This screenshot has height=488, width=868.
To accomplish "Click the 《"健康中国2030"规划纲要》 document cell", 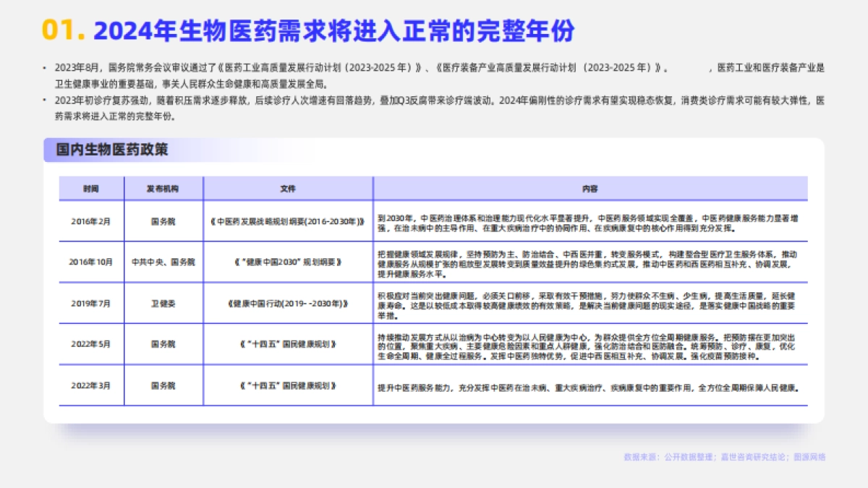I will [x=288, y=262].
